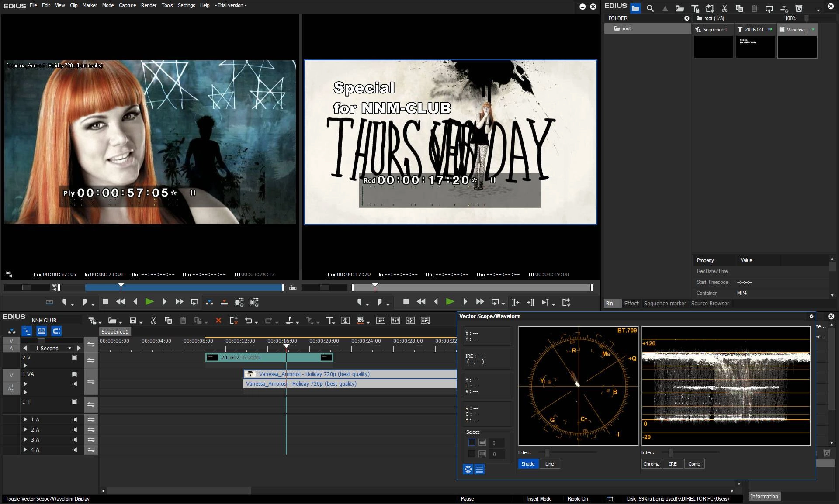839x504 pixels.
Task: Click the Loop Play icon in Player controls
Action: (194, 302)
